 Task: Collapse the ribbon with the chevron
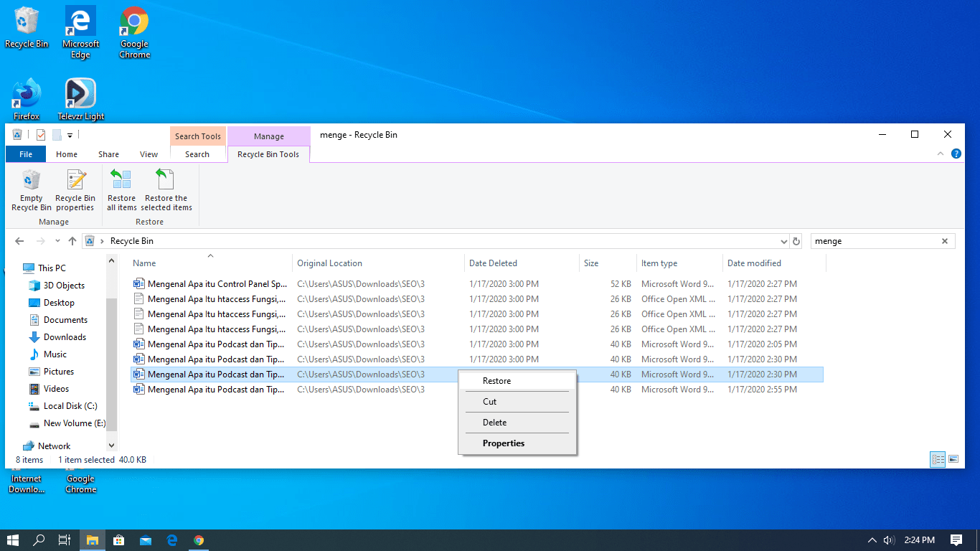[941, 154]
